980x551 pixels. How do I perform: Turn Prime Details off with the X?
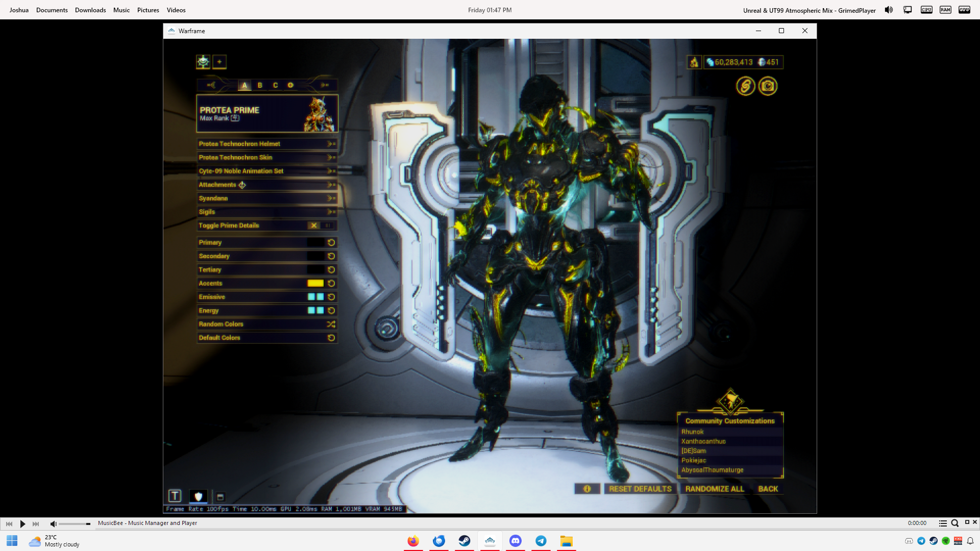pyautogui.click(x=314, y=226)
